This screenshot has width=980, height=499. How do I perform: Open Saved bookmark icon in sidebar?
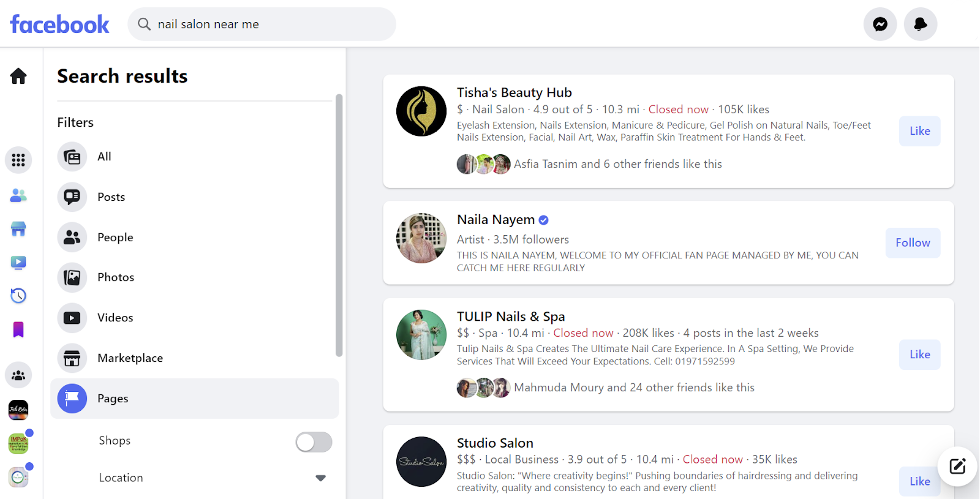(18, 329)
